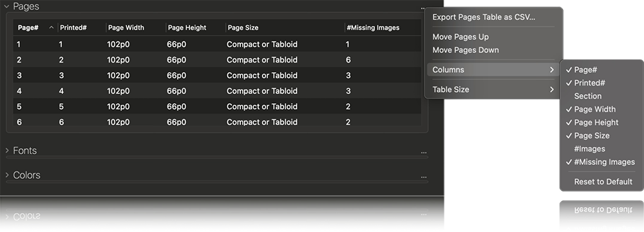Image resolution: width=644 pixels, height=232 pixels.
Task: Select page row 5
Action: click(217, 106)
